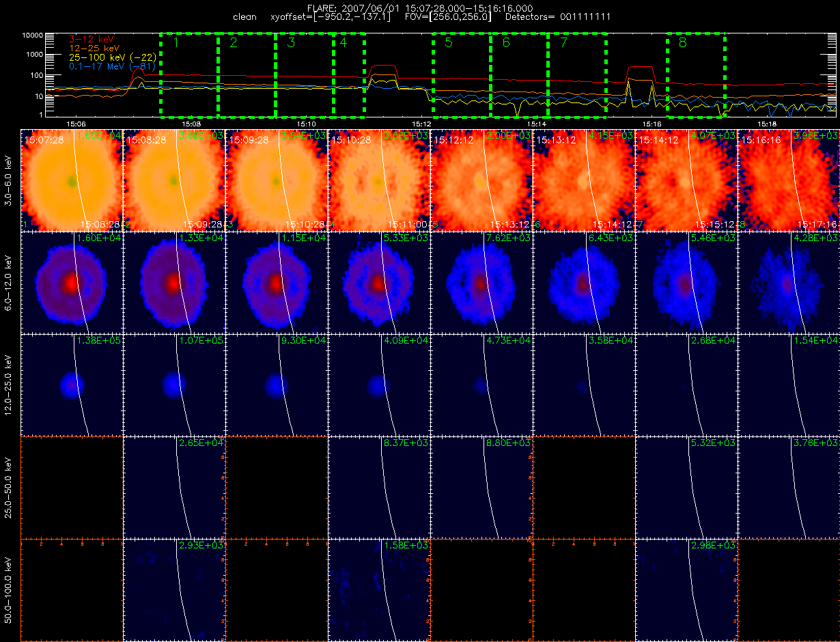Open the 50–100 keV map labeled 2.93E+03
840x642 pixels.
(x=174, y=589)
